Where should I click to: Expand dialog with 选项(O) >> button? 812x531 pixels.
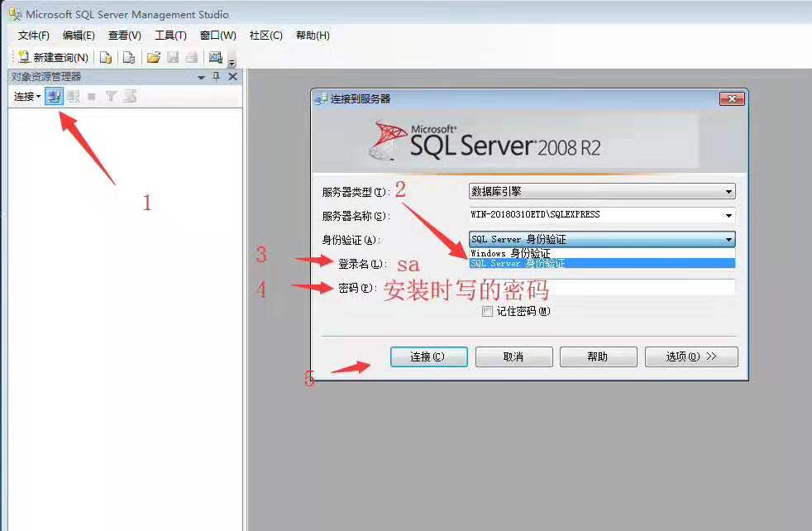(x=690, y=356)
